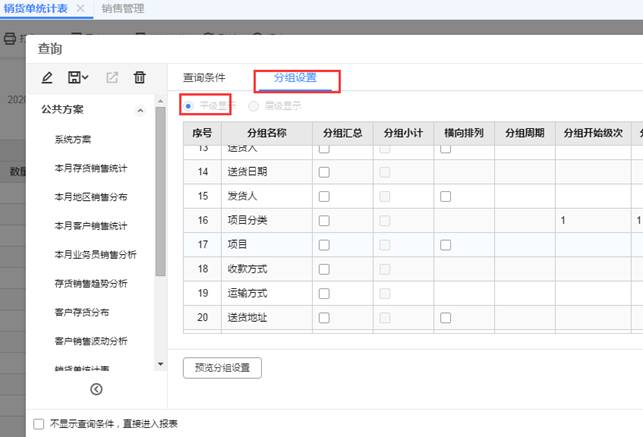Click the save scheme floppy disk icon
643x437 pixels.
pos(74,78)
